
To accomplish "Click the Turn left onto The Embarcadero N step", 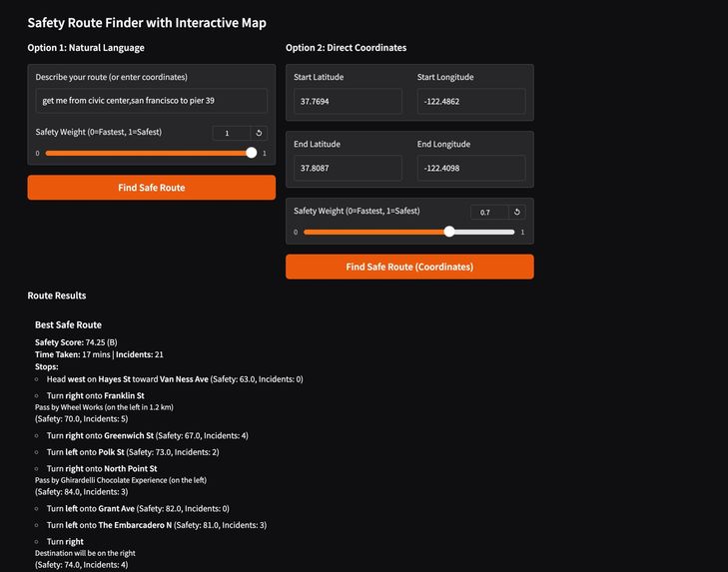I will click(x=157, y=525).
